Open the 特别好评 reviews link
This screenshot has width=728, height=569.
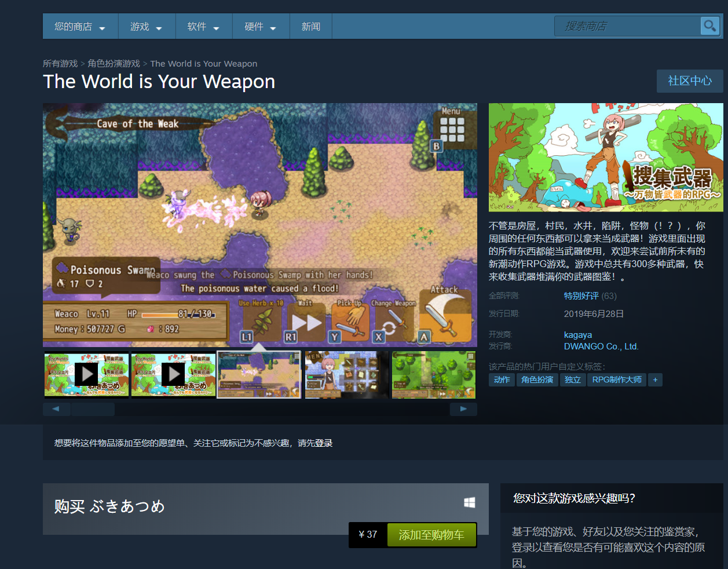tap(581, 296)
